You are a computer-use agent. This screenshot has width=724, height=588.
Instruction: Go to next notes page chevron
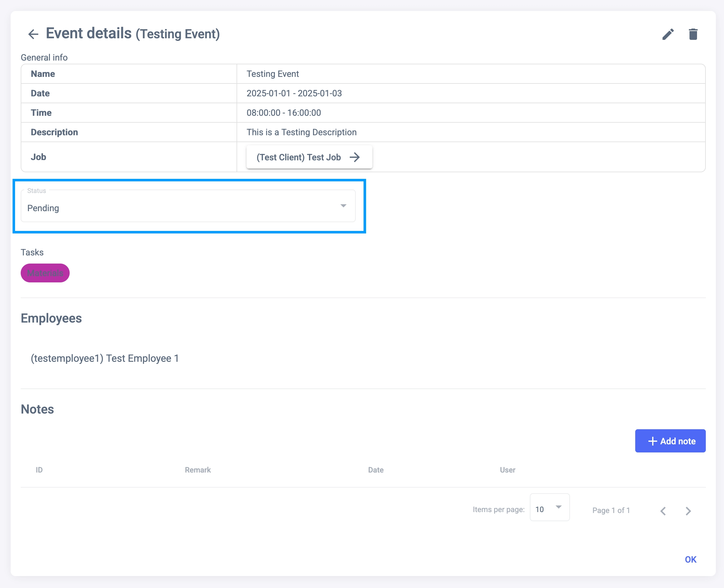pos(688,511)
